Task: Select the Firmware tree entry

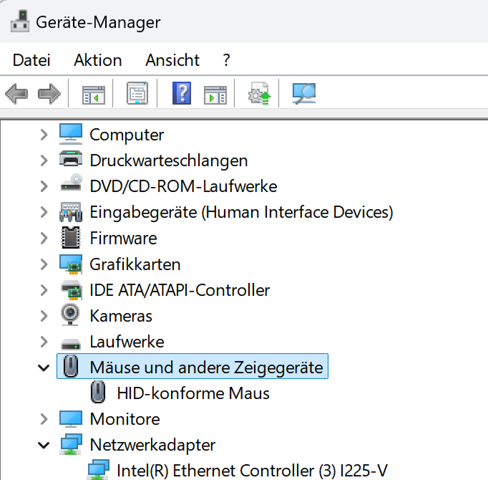Action: 123,238
